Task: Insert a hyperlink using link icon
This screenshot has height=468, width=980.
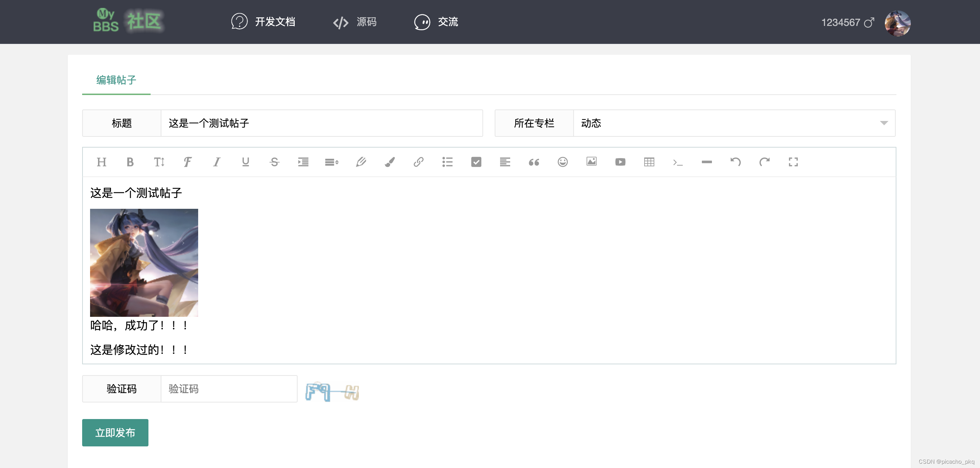Action: [418, 162]
